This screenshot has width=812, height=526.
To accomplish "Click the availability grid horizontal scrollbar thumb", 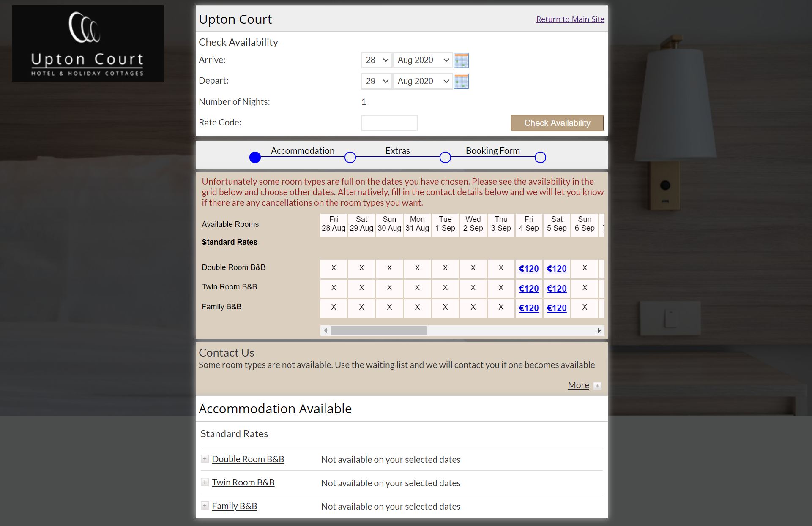I will [x=379, y=330].
